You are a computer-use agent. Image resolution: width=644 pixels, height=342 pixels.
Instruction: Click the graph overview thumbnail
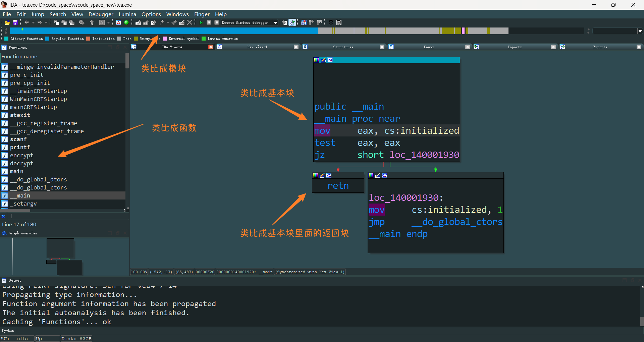coord(64,256)
